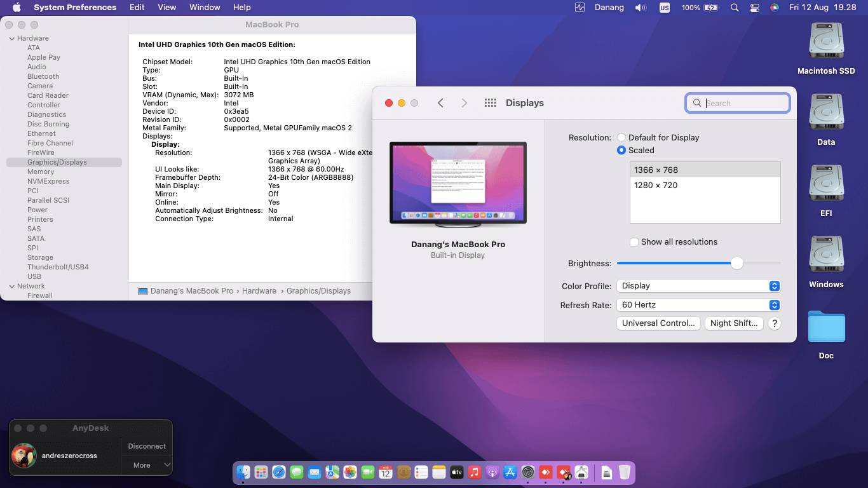Click the Brightness slider handle
868x488 pixels.
736,263
